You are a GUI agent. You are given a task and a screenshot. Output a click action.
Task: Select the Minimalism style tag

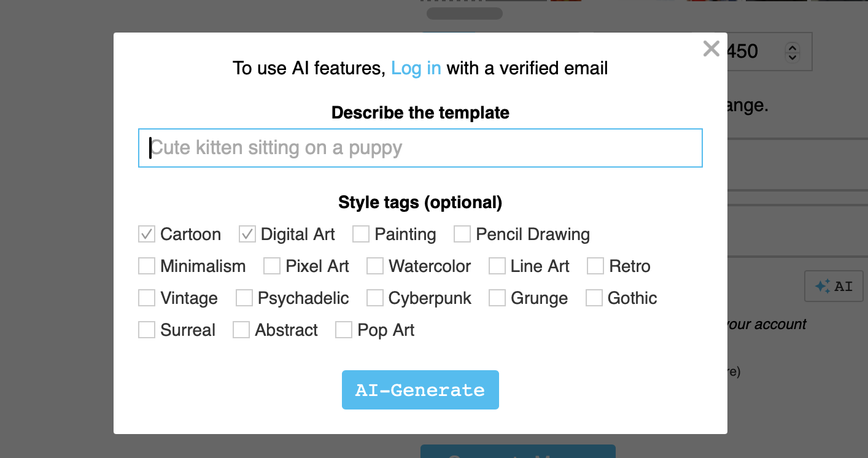click(146, 266)
